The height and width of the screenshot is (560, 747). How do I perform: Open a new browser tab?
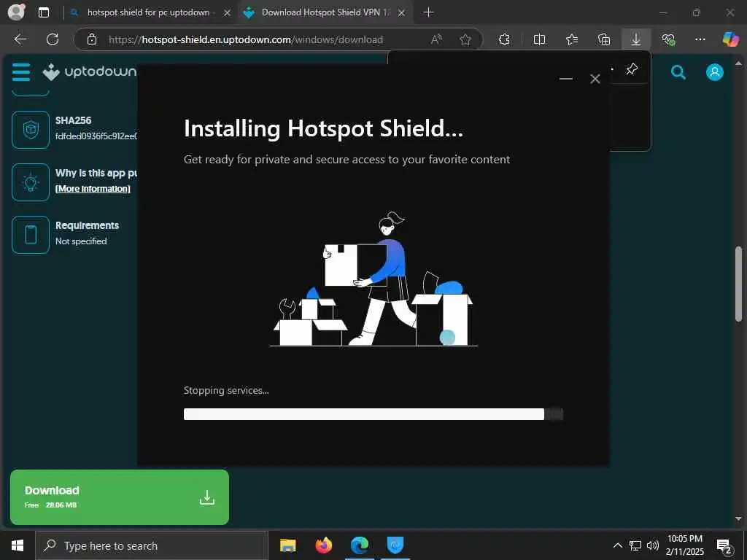point(428,12)
